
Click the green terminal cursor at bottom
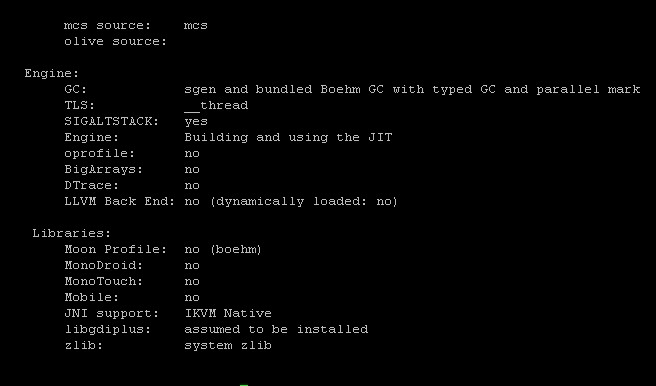pyautogui.click(x=244, y=384)
